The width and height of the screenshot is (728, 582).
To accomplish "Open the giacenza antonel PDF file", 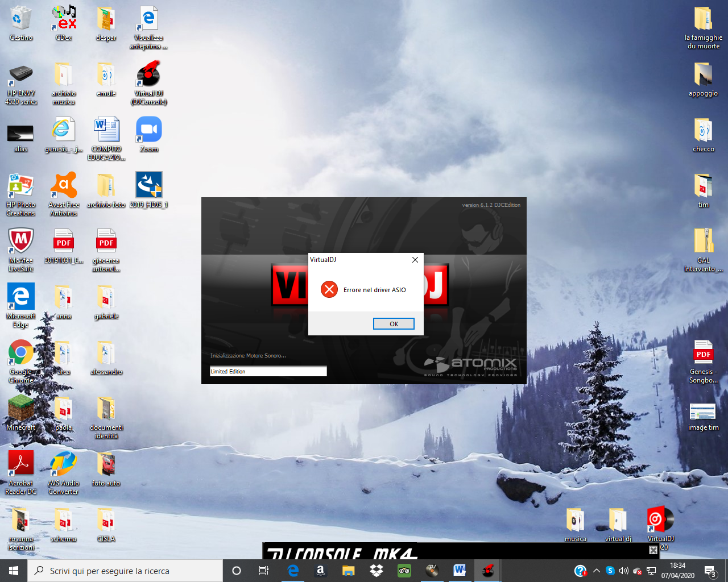I will point(106,251).
